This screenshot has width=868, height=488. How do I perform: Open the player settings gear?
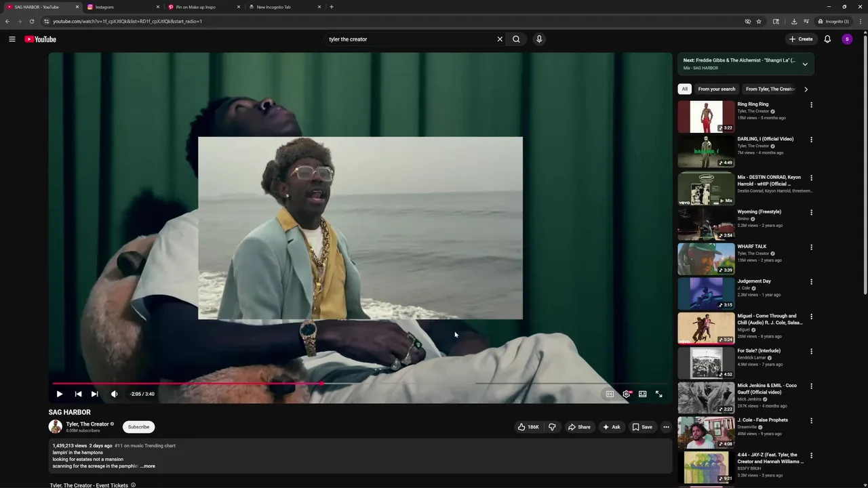point(627,394)
